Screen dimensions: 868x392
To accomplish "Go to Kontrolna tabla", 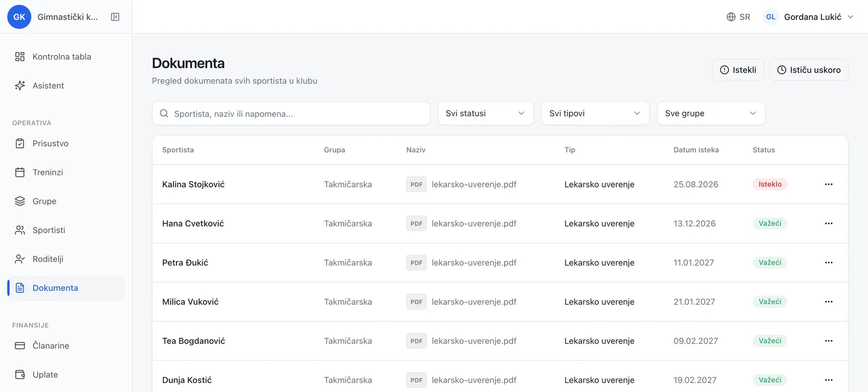I will pos(66,56).
